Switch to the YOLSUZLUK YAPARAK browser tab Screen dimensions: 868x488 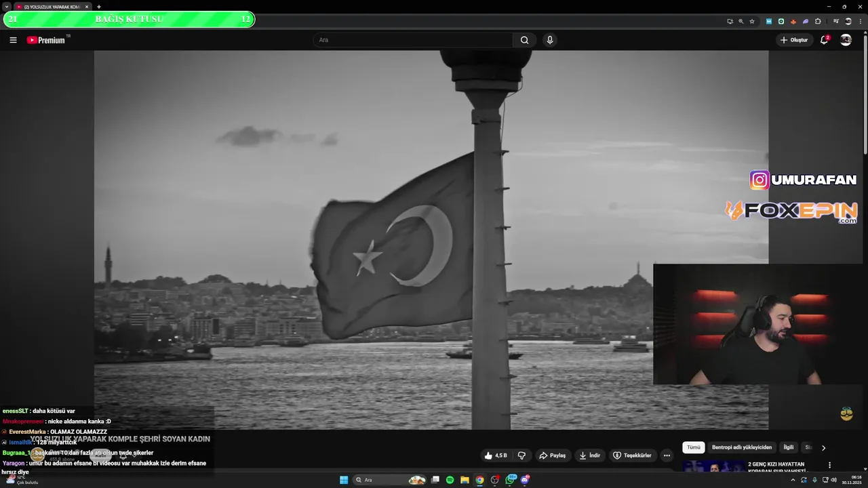pyautogui.click(x=53, y=7)
